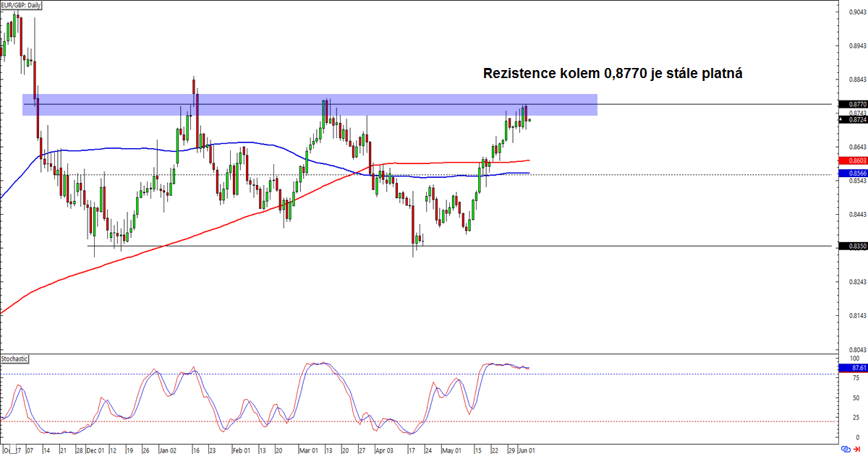The width and height of the screenshot is (868, 454).
Task: Select the red 0.8603 moving average label
Action: pyautogui.click(x=852, y=160)
